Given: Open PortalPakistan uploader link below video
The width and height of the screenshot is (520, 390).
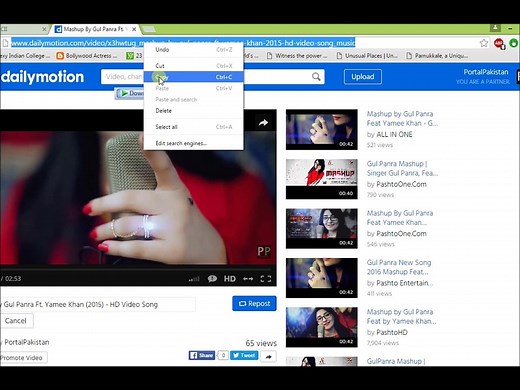Looking at the screenshot, I should coord(27,342).
